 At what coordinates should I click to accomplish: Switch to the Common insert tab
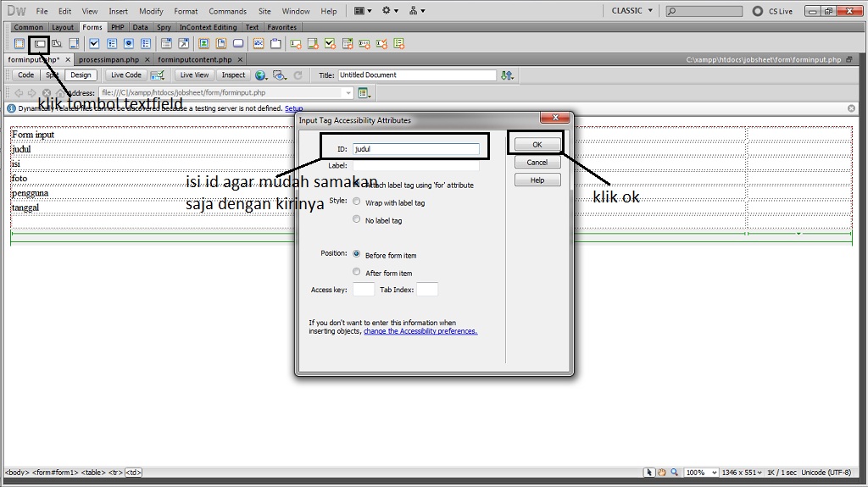(x=28, y=27)
